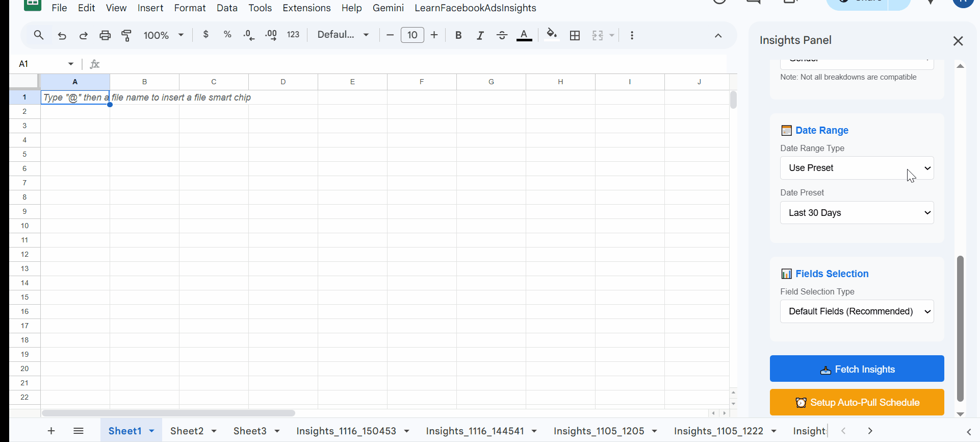Open the zoom level dropdown
This screenshot has width=980, height=442.
click(163, 35)
